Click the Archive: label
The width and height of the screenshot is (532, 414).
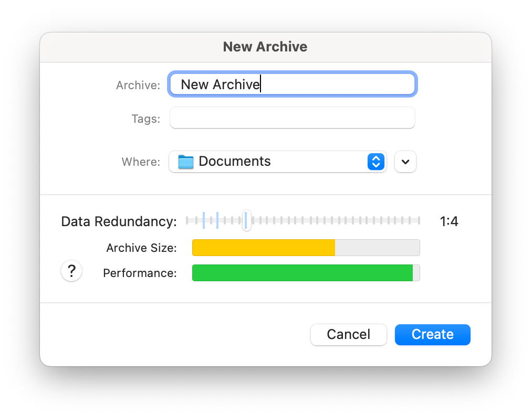tap(138, 85)
